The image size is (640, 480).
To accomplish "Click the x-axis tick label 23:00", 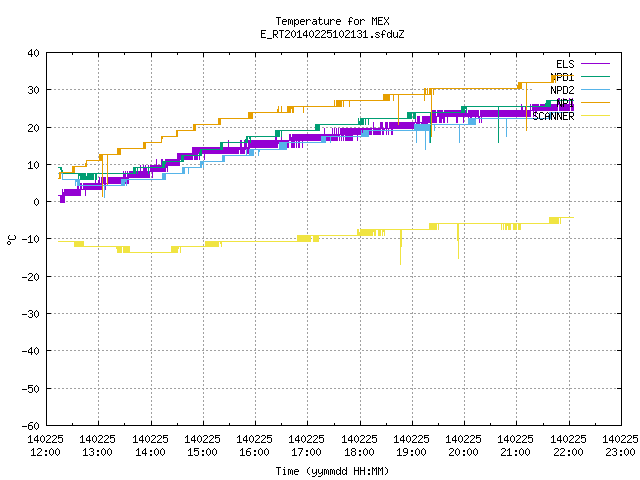I will click(x=620, y=452).
